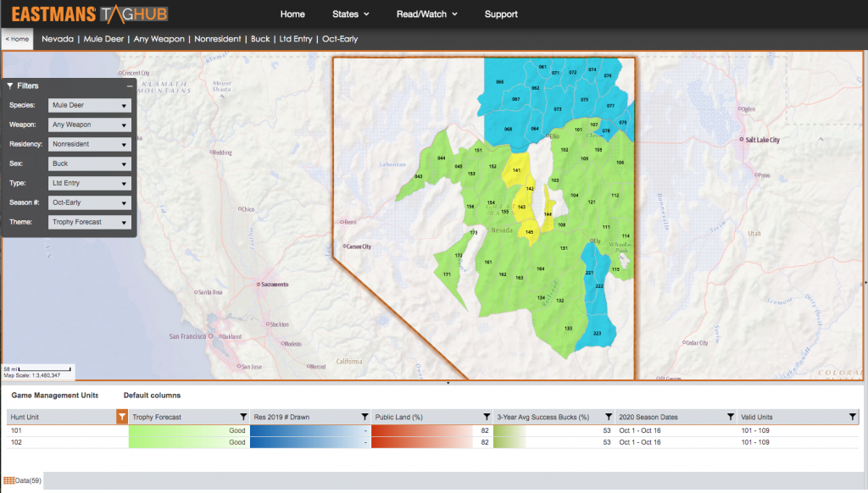Open the Theme dropdown showing Trophy Forecast

point(89,222)
